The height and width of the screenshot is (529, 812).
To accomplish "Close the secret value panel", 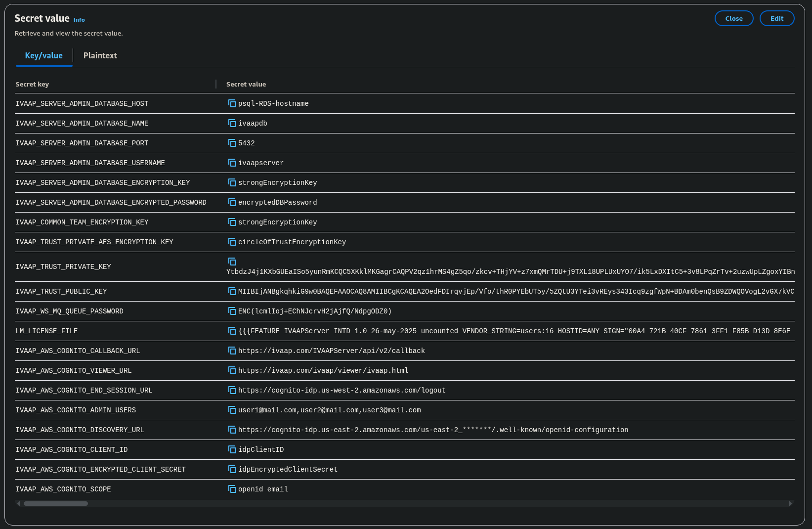I will coord(733,18).
